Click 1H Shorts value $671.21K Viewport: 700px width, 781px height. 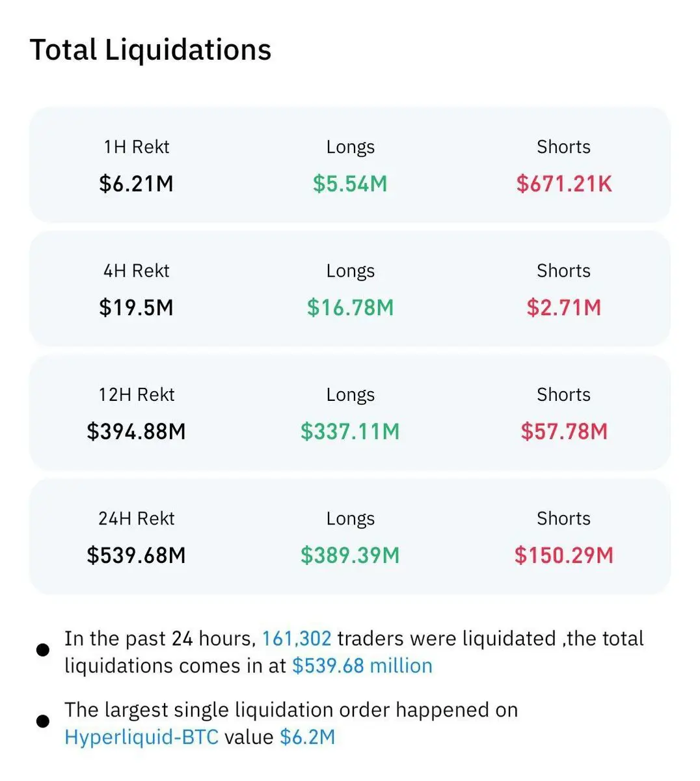(x=564, y=184)
